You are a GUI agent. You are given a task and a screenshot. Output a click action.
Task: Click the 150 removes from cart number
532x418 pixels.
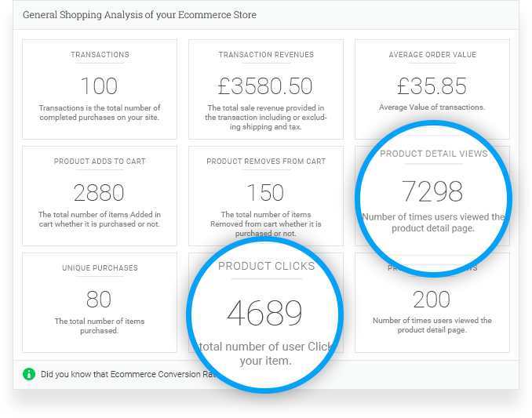tap(265, 193)
